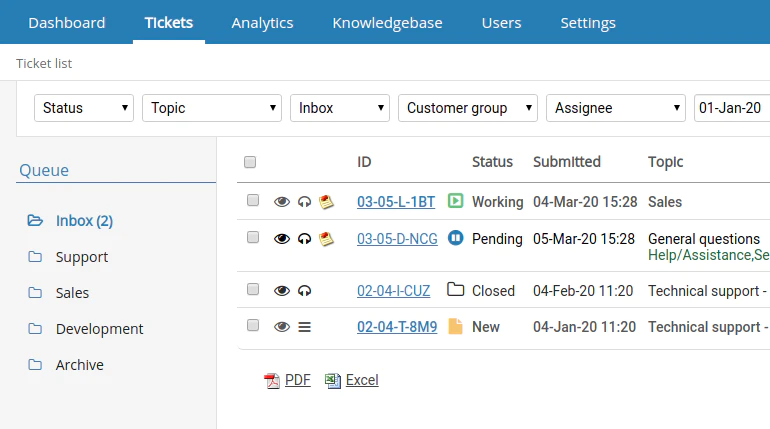This screenshot has height=429, width=770.
Task: Click Sales topic cell in 03-05-L-1BT row
Action: (x=665, y=202)
